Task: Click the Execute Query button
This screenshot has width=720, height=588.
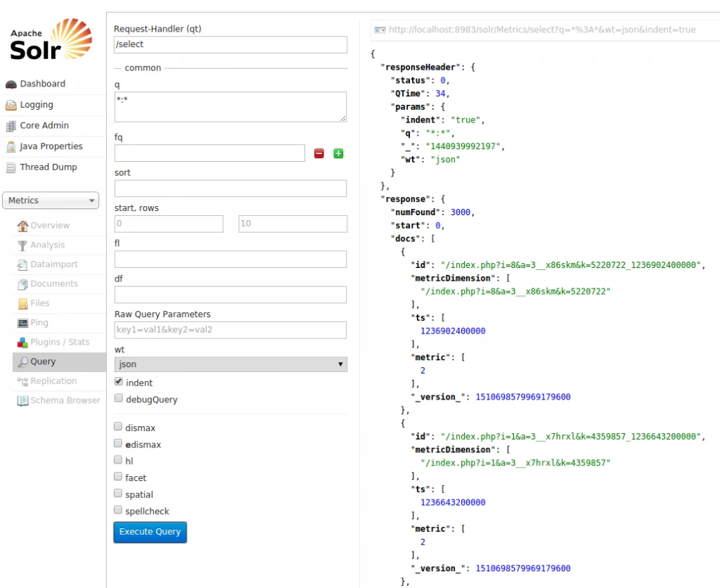Action: pos(150,532)
